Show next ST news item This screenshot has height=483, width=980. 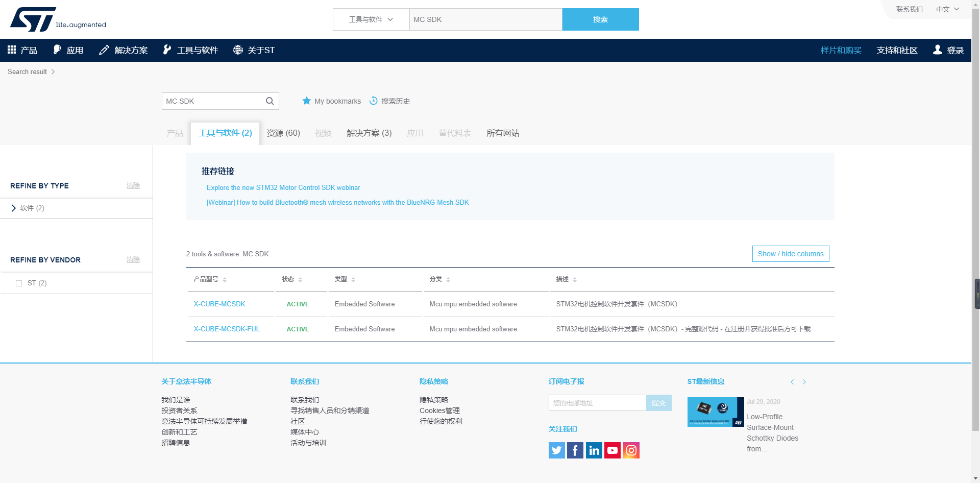point(804,382)
